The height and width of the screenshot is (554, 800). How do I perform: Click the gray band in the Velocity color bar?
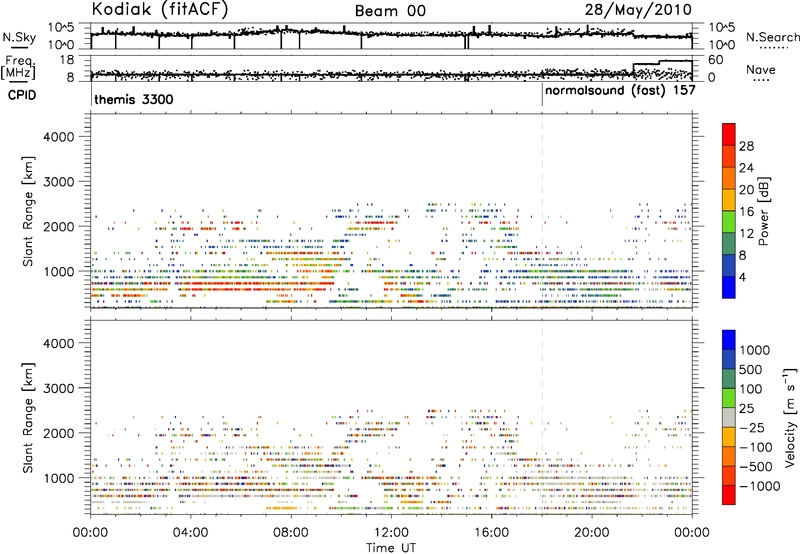(x=729, y=417)
